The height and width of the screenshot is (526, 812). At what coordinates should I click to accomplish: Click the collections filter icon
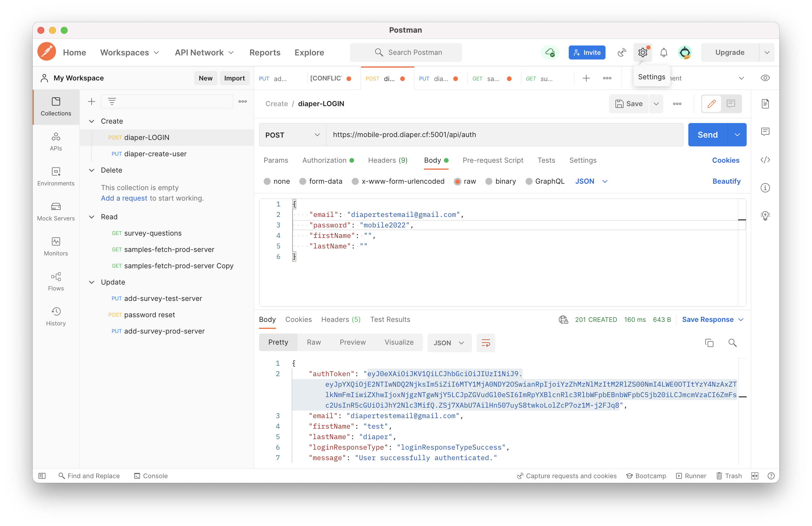112,101
